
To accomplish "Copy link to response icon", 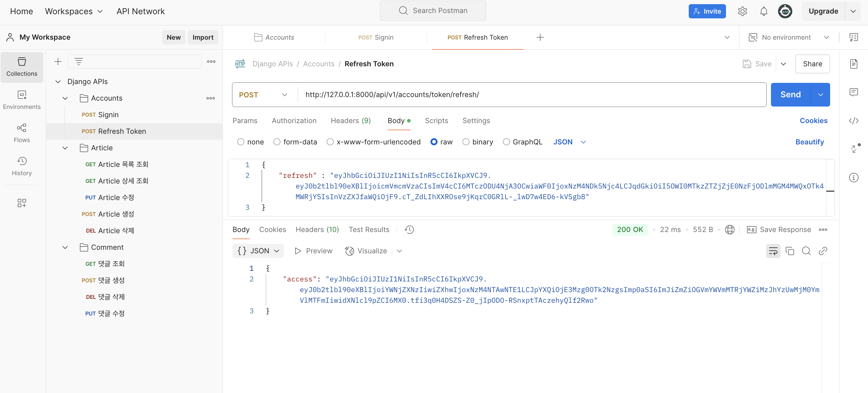I will pos(822,251).
